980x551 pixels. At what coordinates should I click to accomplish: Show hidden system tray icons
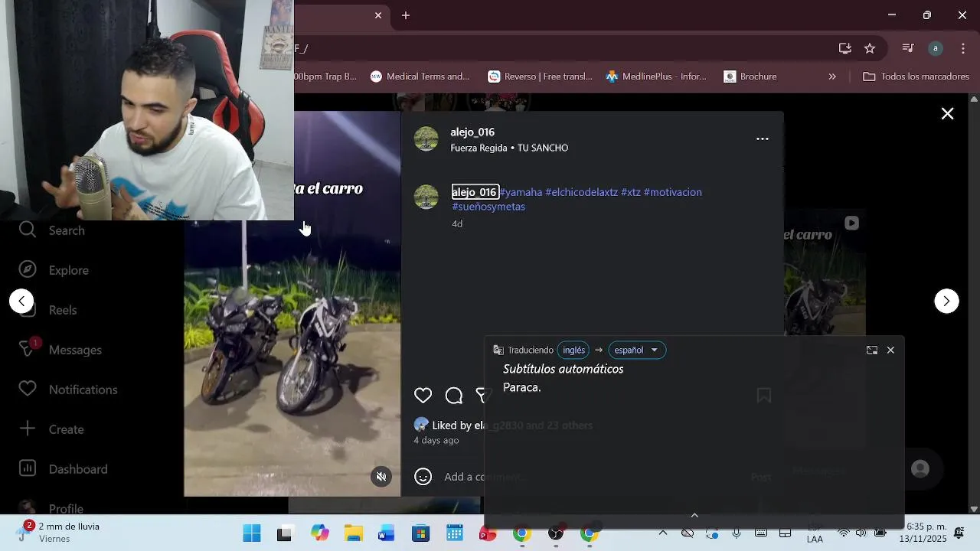click(x=663, y=533)
